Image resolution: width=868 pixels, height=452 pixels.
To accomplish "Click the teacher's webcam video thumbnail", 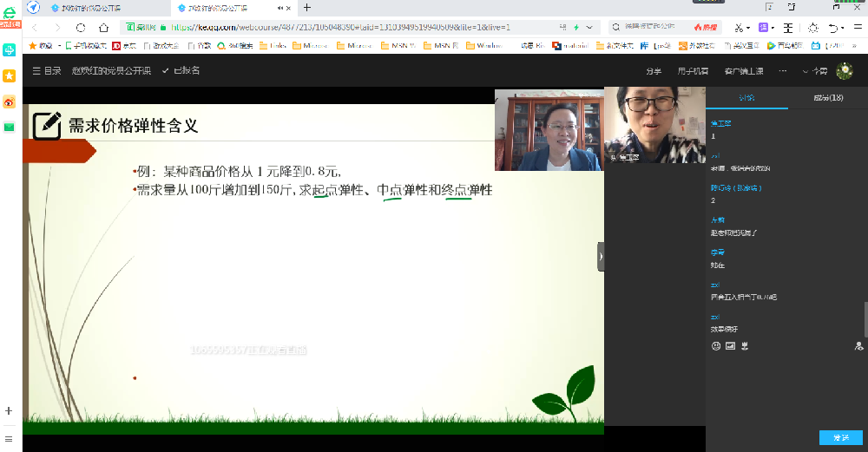I will 549,129.
